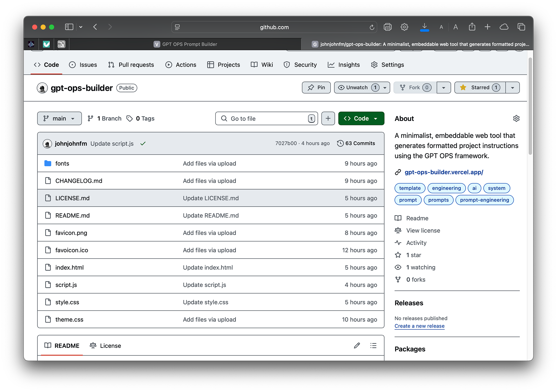Click the fonts folder icon
The width and height of the screenshot is (557, 392).
coord(48,163)
